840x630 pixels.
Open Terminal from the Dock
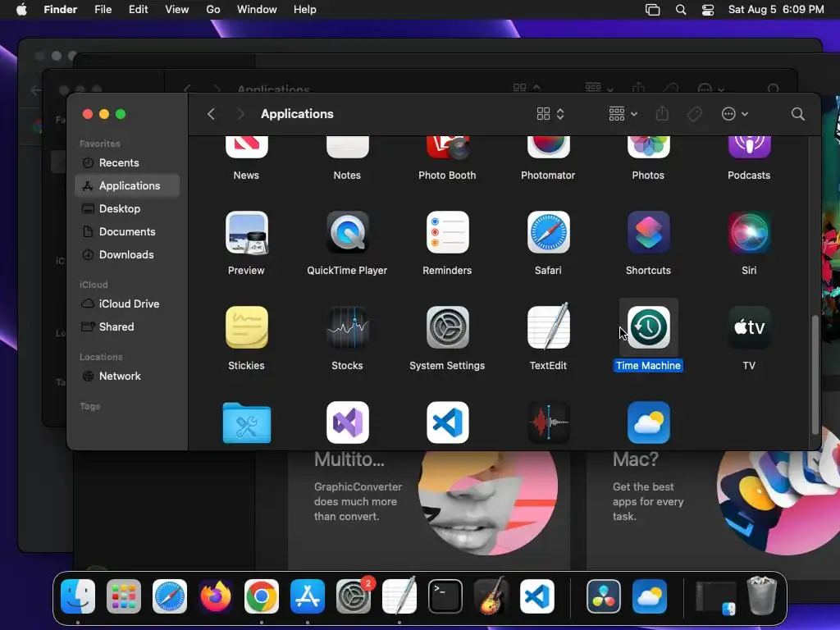tap(445, 596)
